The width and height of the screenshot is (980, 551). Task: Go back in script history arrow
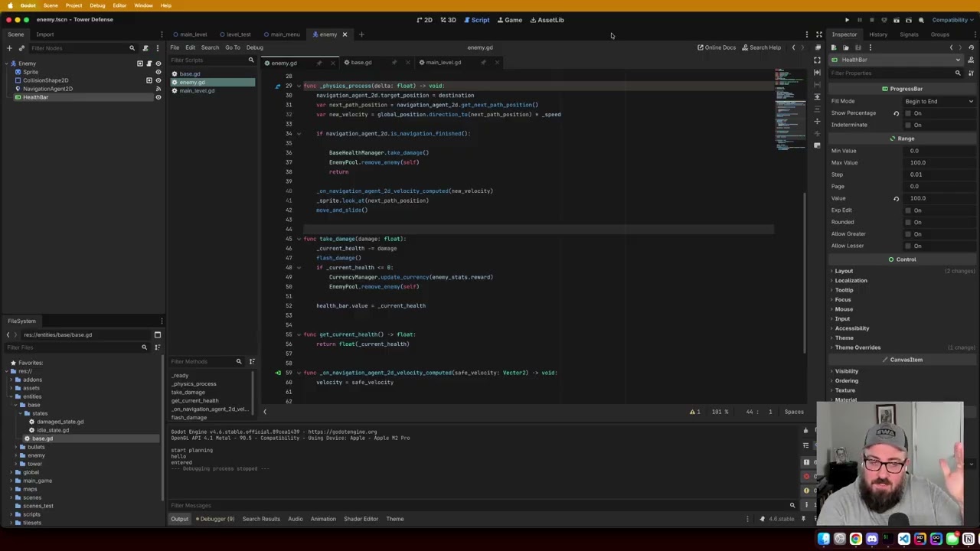click(793, 47)
